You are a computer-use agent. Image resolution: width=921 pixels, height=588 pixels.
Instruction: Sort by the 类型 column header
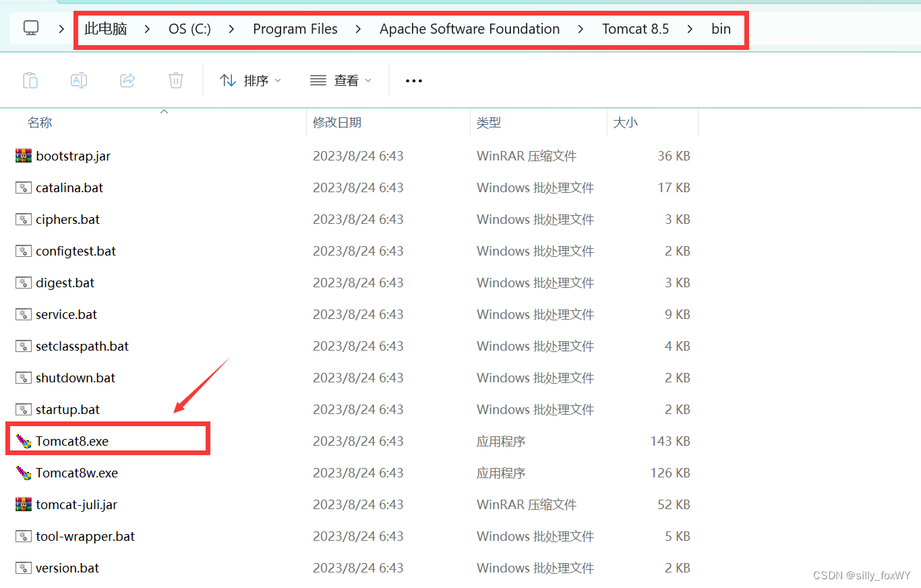489,122
